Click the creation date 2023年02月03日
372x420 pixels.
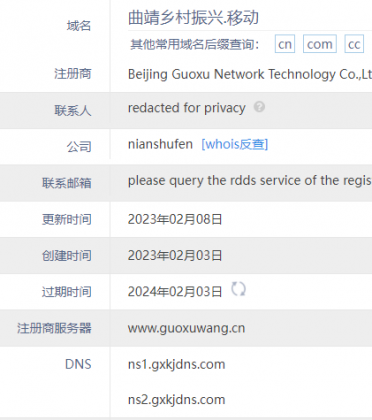[175, 256]
